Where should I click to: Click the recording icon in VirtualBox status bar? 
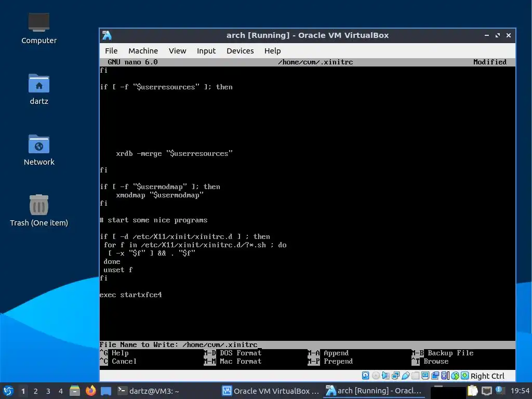pyautogui.click(x=435, y=376)
